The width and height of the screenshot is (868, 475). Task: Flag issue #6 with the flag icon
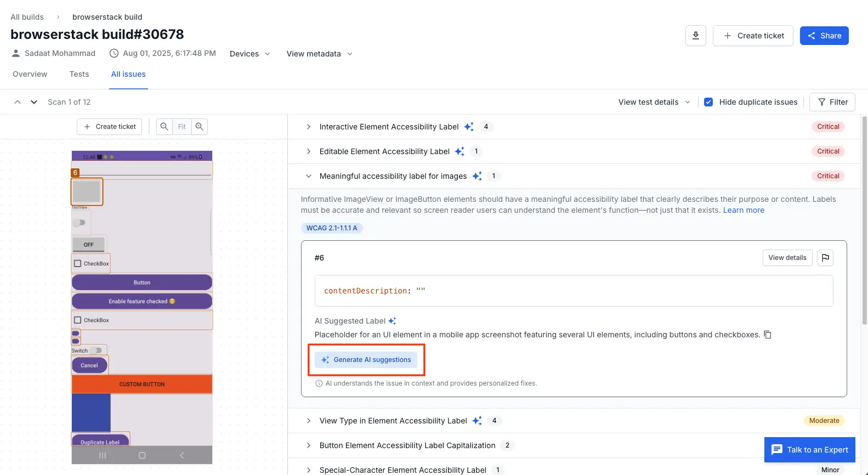[825, 258]
